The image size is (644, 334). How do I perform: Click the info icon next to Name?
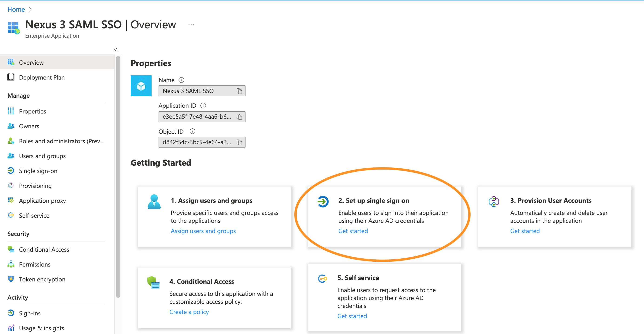[x=181, y=80]
